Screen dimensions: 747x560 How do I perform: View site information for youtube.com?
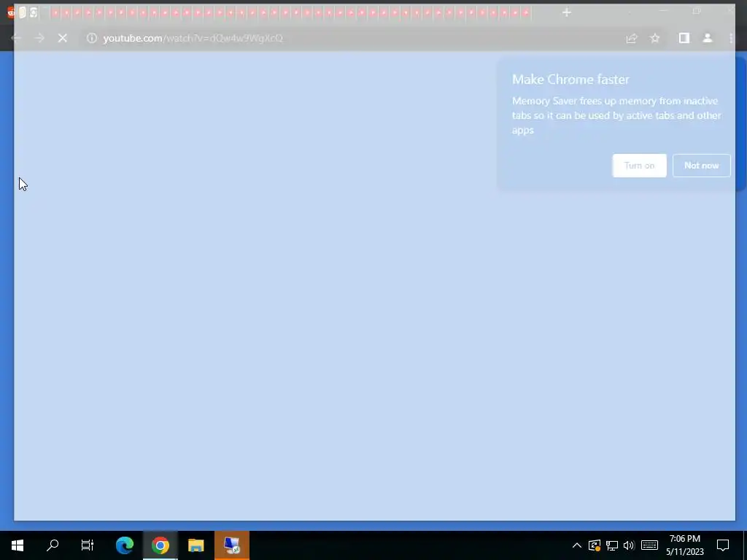click(x=91, y=38)
